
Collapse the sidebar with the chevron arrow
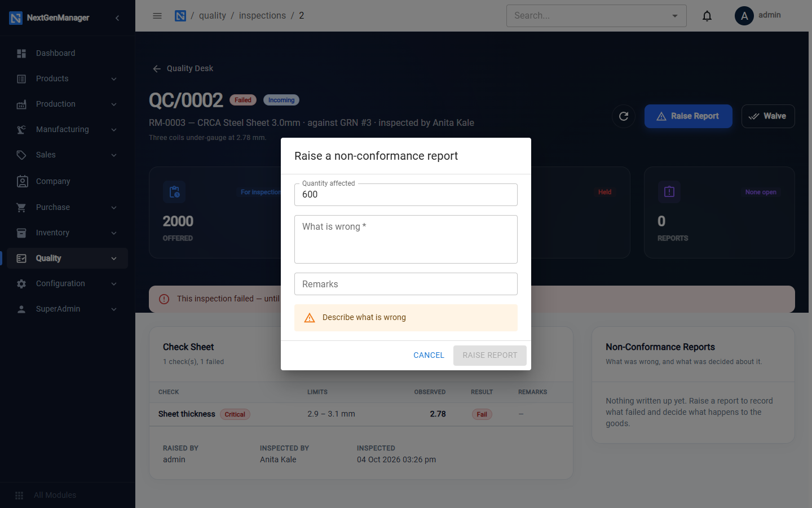[x=117, y=18]
